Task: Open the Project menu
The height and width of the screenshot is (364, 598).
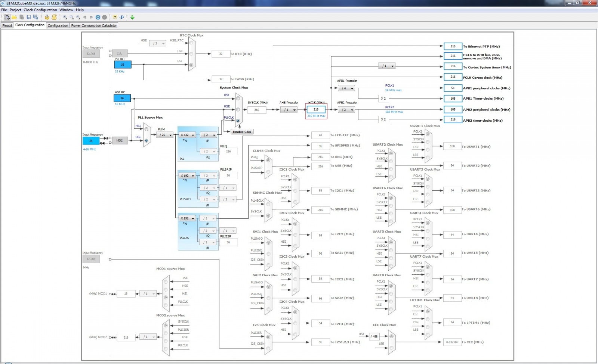Action: pyautogui.click(x=15, y=10)
